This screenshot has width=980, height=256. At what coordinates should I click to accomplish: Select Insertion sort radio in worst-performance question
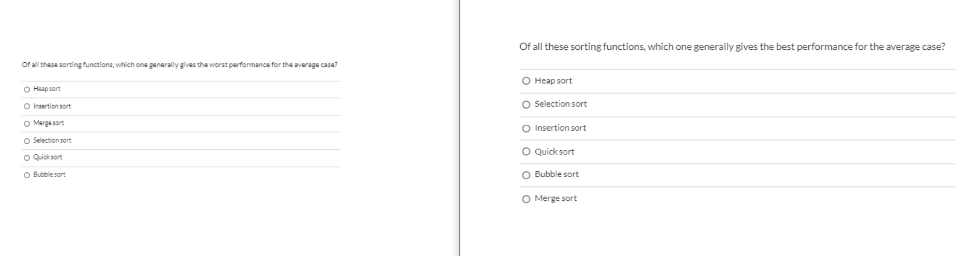tap(27, 107)
